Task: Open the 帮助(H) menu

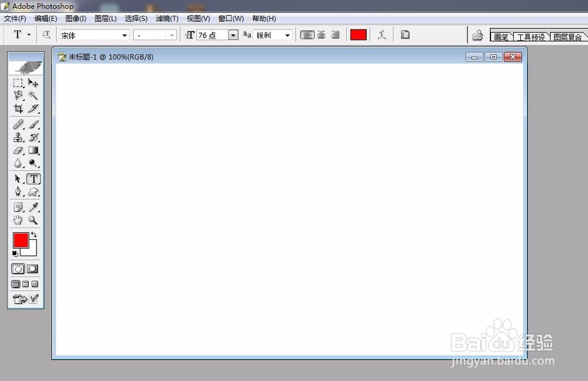Action: pyautogui.click(x=264, y=18)
